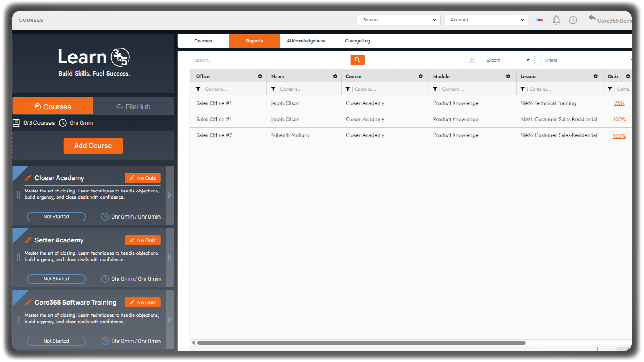The image size is (644, 362).
Task: Open the Change Log tab
Action: (358, 41)
